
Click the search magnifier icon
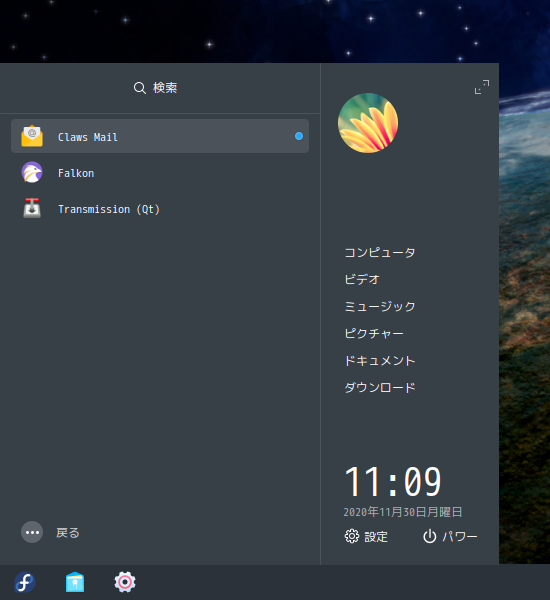click(140, 88)
